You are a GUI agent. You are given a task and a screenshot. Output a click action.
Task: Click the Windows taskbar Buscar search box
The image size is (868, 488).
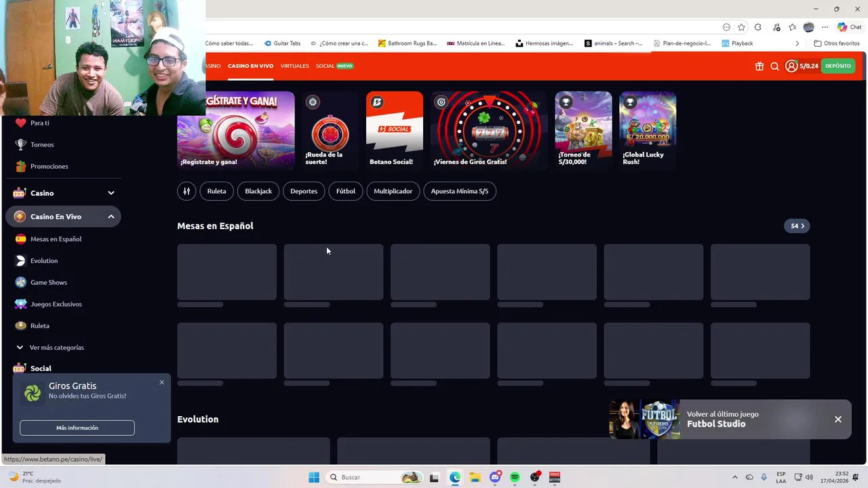pos(374,477)
